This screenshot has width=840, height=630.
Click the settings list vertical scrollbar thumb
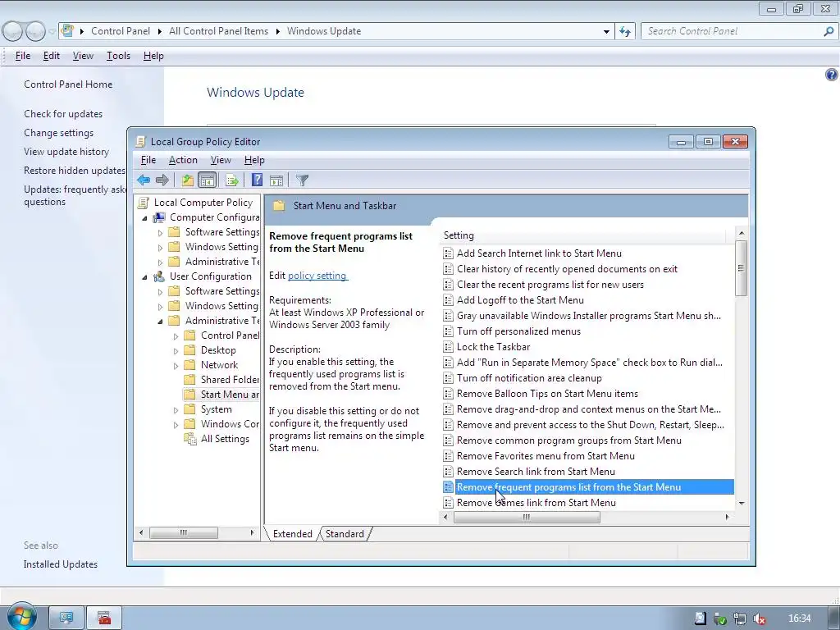point(741,268)
